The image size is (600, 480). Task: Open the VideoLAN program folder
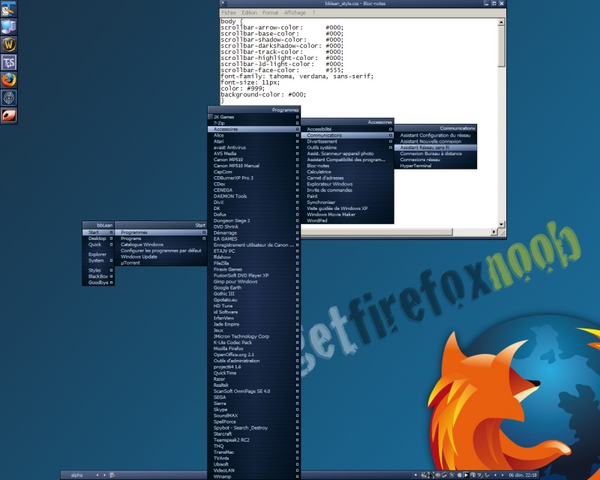254,470
